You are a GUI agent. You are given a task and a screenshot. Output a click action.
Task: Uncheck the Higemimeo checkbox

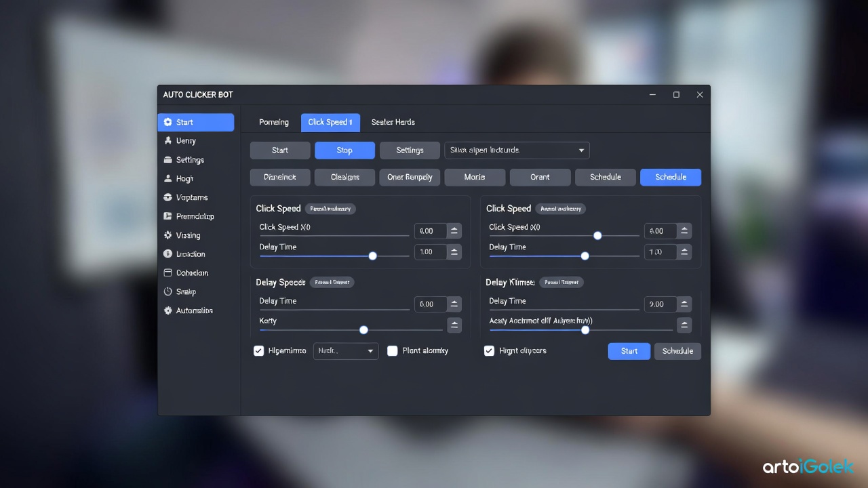tap(258, 351)
